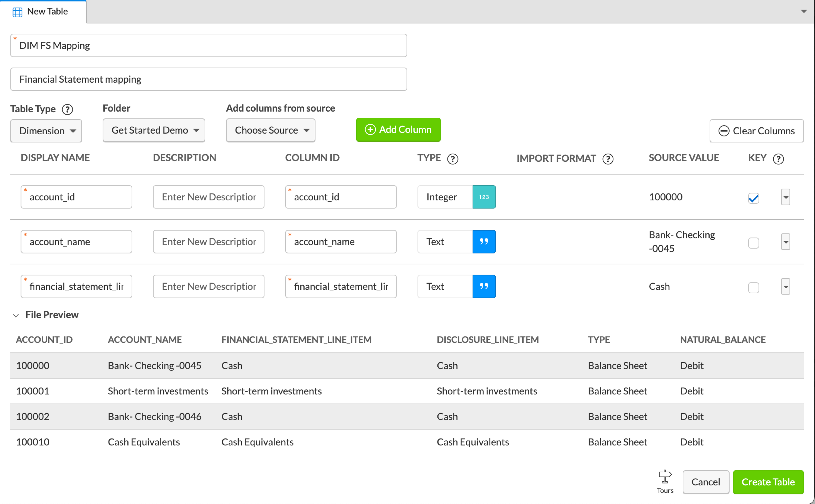Enable key checkbox for account_name row
815x504 pixels.
(x=753, y=243)
